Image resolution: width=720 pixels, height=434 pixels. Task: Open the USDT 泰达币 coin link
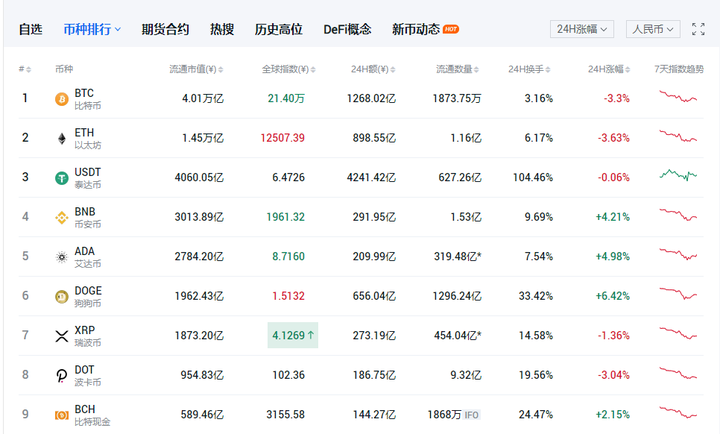point(88,178)
